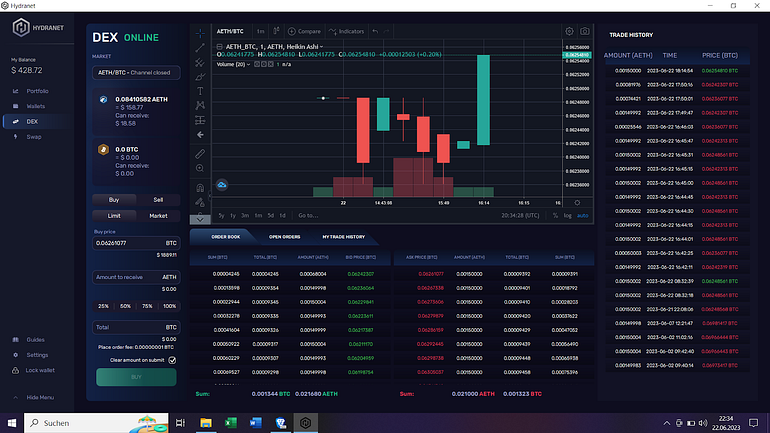Viewport: 770px width, 433px height.
Task: Click Hide Menu chevron
Action: pyautogui.click(x=15, y=398)
